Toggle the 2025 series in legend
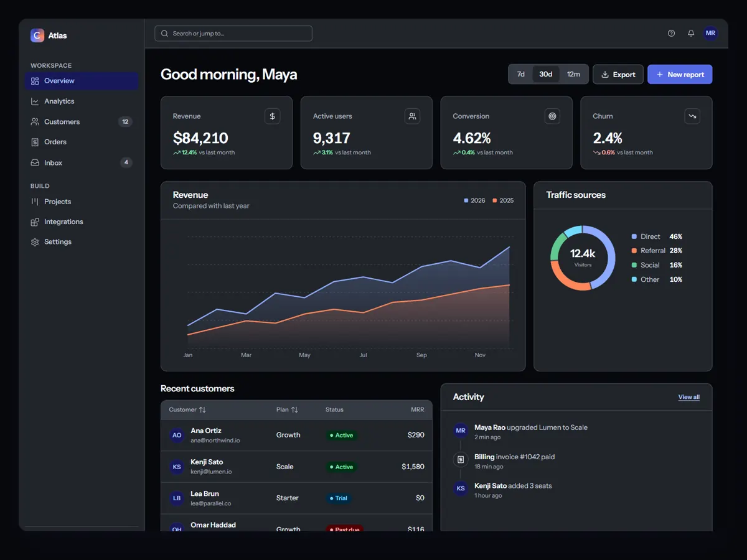 [x=503, y=200]
